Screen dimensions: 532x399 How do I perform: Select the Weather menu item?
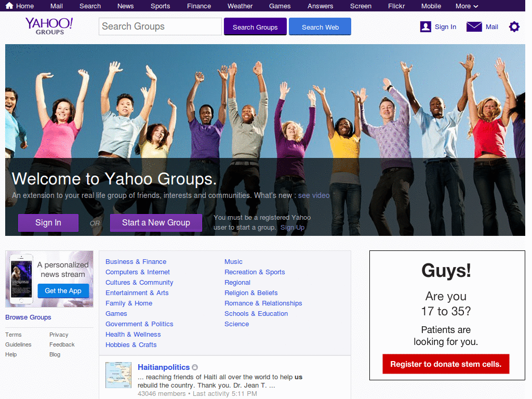(240, 6)
